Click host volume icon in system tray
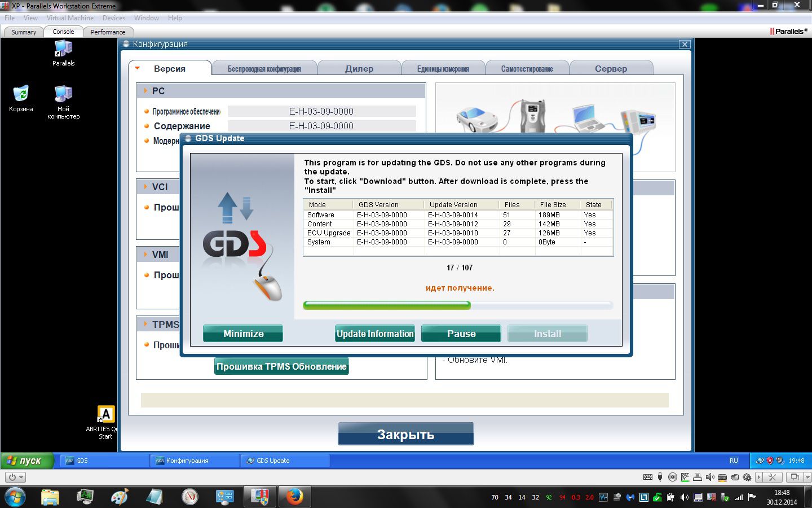 (684, 497)
